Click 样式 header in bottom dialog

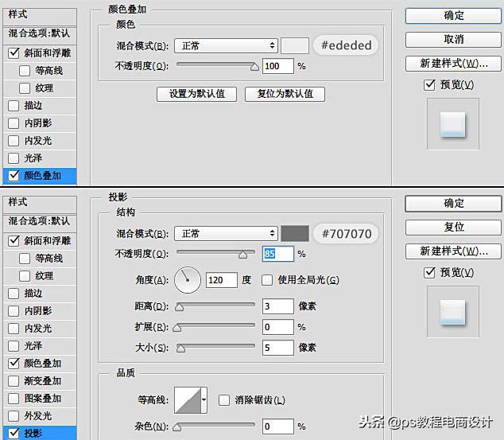click(40, 203)
